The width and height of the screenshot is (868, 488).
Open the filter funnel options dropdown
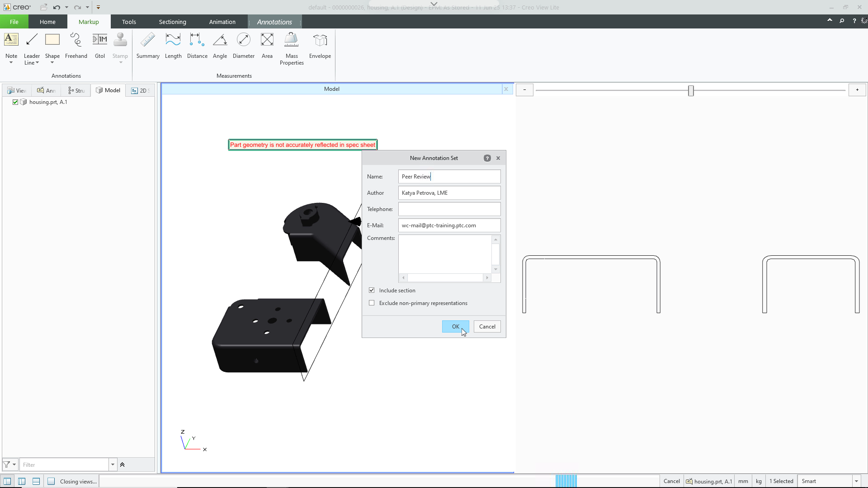(x=14, y=465)
